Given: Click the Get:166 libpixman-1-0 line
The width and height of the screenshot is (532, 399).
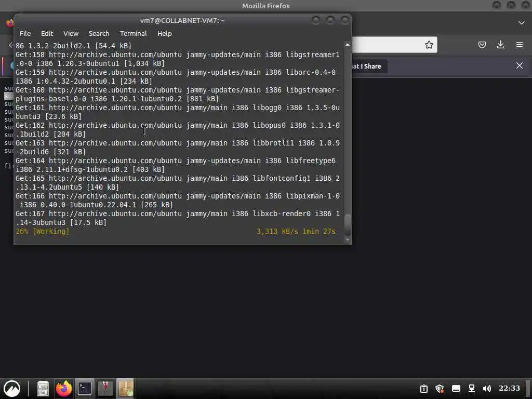Looking at the screenshot, I should pos(178,201).
